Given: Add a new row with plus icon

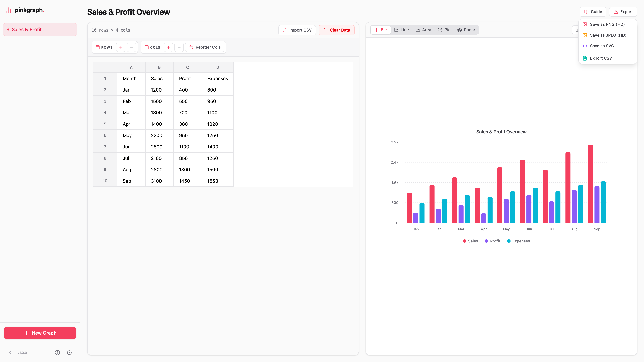Looking at the screenshot, I should [121, 47].
